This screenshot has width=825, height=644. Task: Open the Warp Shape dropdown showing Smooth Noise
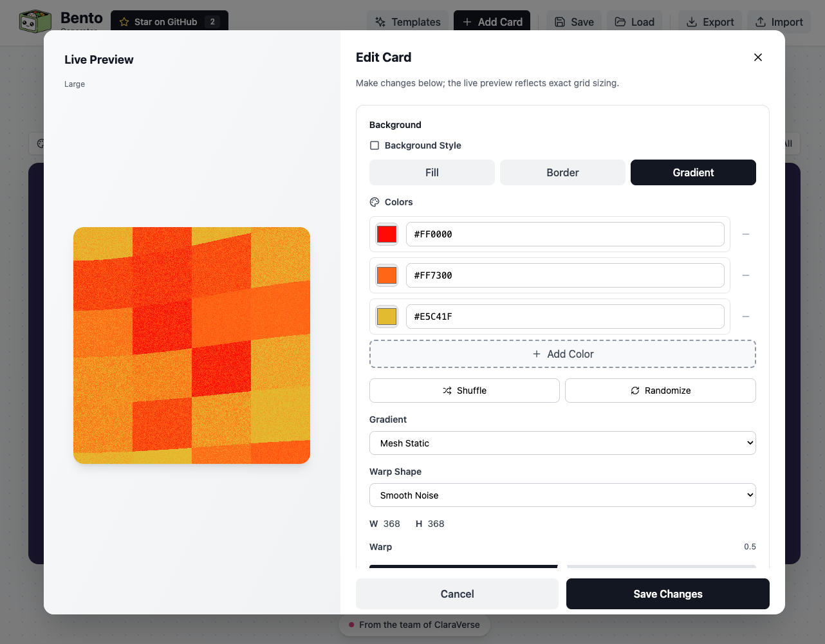pos(562,495)
